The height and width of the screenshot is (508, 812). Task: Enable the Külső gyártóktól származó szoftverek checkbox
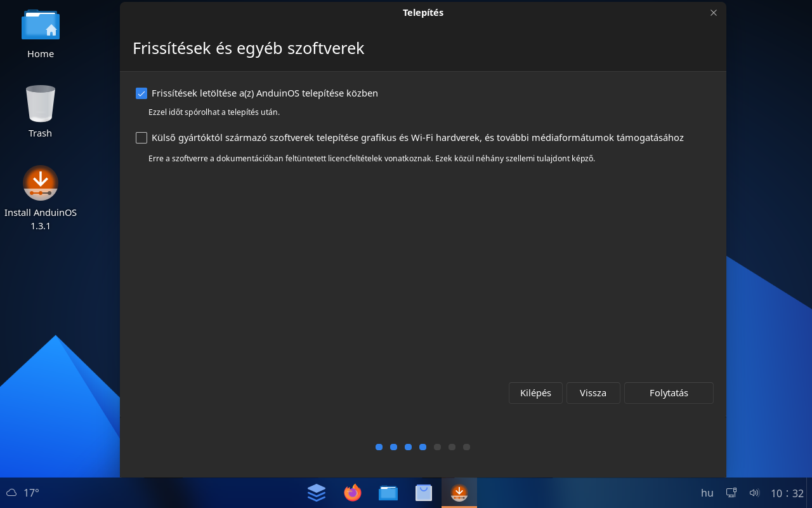point(141,138)
